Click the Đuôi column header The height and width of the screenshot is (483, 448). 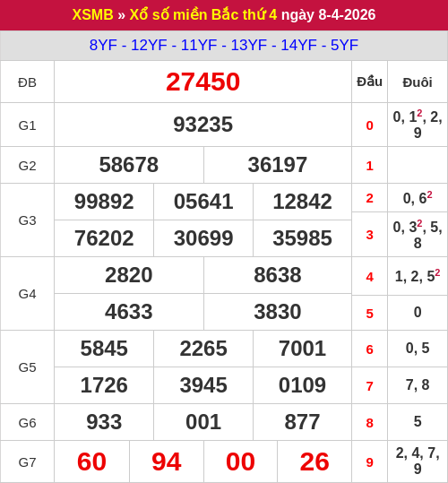418,82
